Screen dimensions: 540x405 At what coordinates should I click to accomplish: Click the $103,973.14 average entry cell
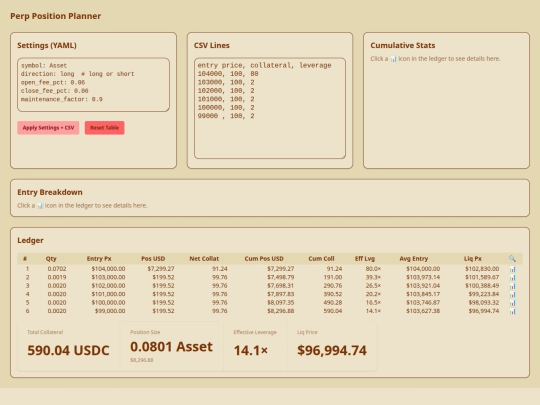pyautogui.click(x=423, y=277)
